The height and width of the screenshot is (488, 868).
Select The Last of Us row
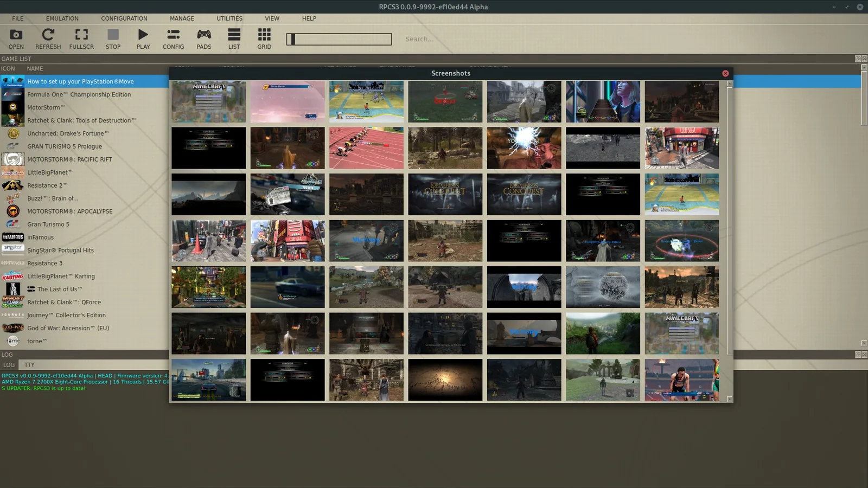(84, 290)
